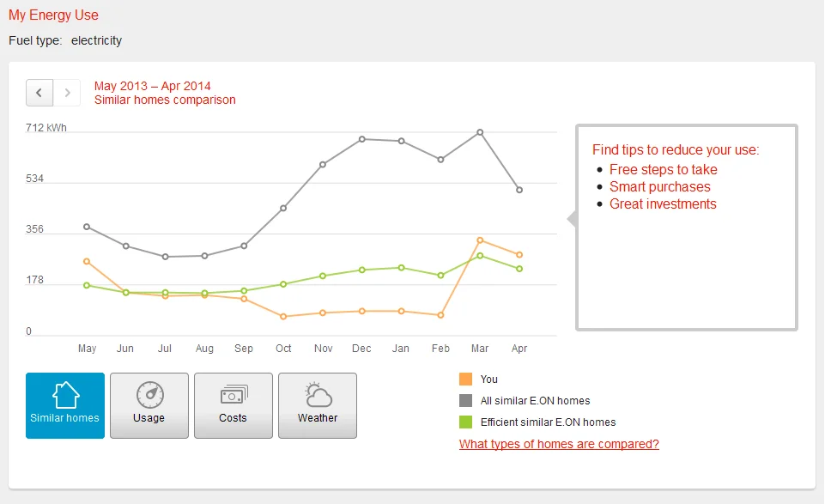Click the orange You legend swatch
The width and height of the screenshot is (831, 504).
coord(465,379)
